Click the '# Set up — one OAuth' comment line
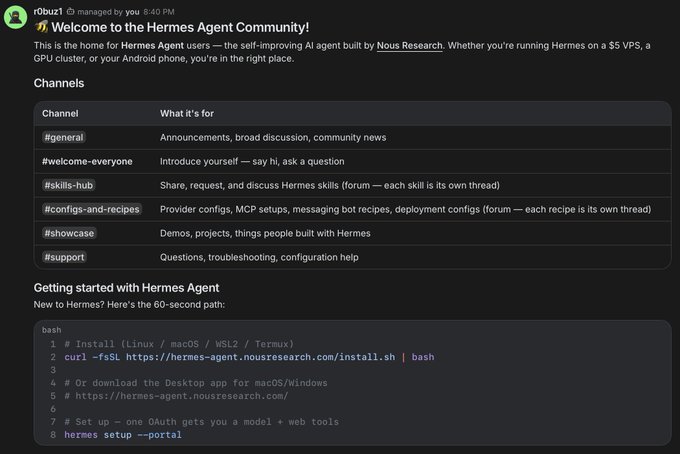Image resolution: width=680 pixels, height=454 pixels. pyautogui.click(x=202, y=422)
